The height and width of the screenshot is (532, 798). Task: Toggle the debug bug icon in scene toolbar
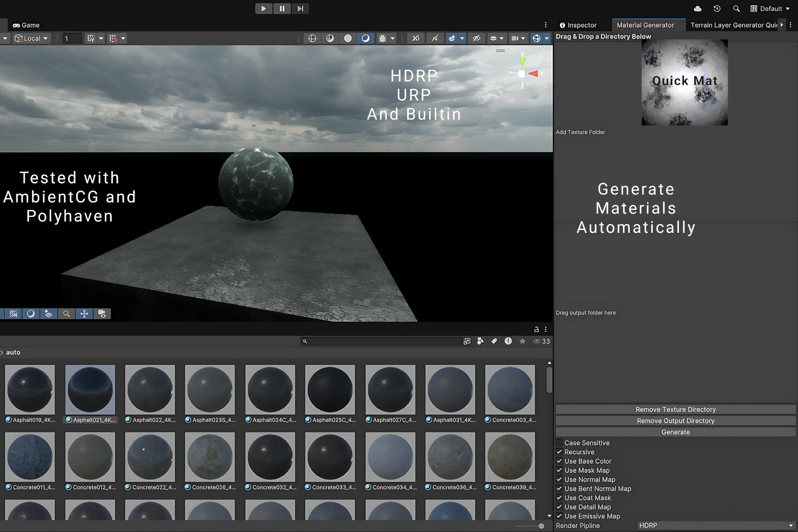[x=382, y=38]
